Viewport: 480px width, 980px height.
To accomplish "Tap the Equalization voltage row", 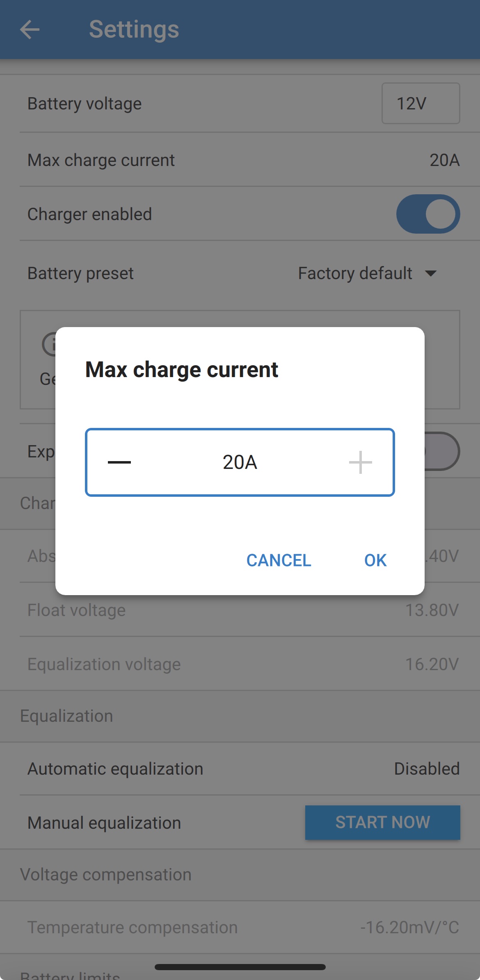I will [x=240, y=664].
